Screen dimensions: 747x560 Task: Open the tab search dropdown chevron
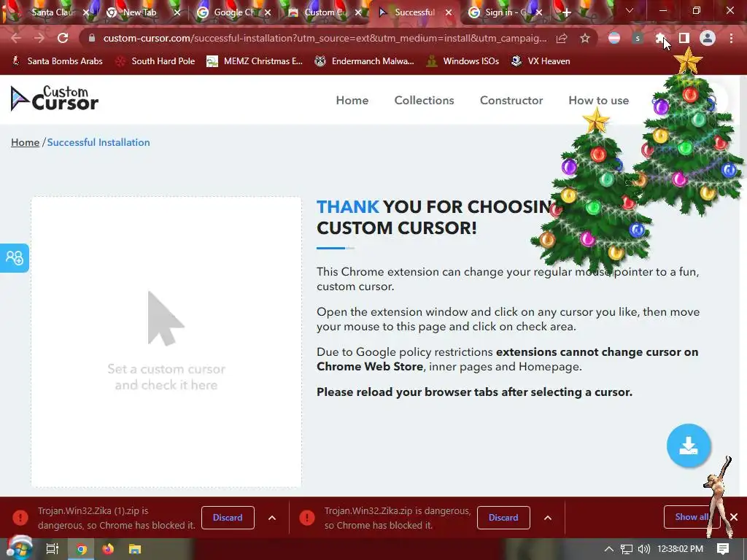(x=630, y=10)
